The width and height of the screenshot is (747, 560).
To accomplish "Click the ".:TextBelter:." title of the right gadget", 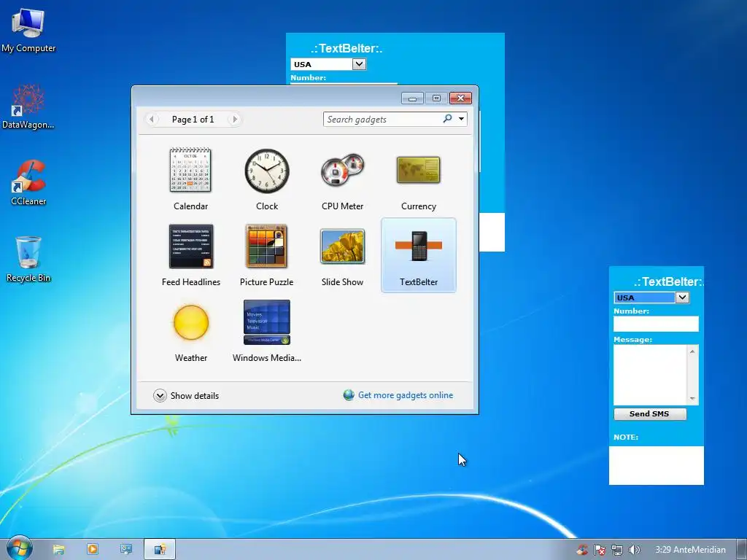I will [668, 281].
